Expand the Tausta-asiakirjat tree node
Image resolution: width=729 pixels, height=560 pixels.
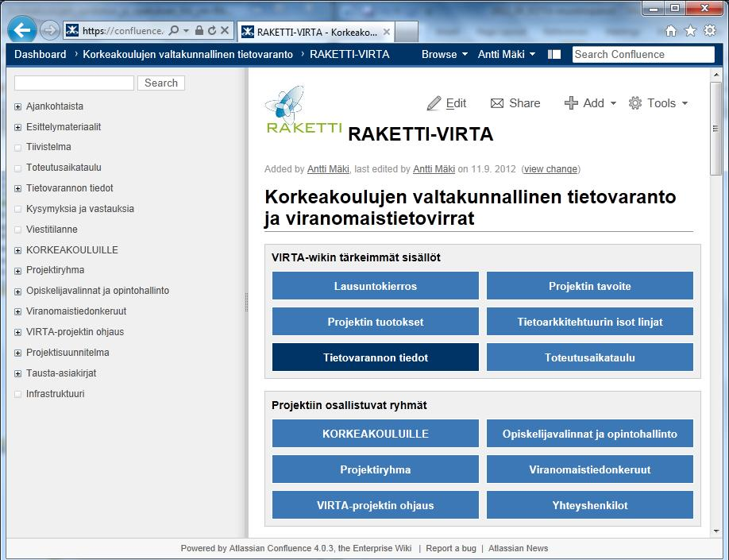pyautogui.click(x=17, y=373)
